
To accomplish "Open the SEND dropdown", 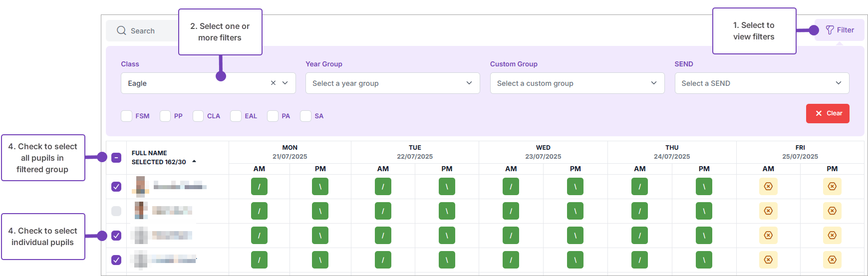I will [x=762, y=83].
